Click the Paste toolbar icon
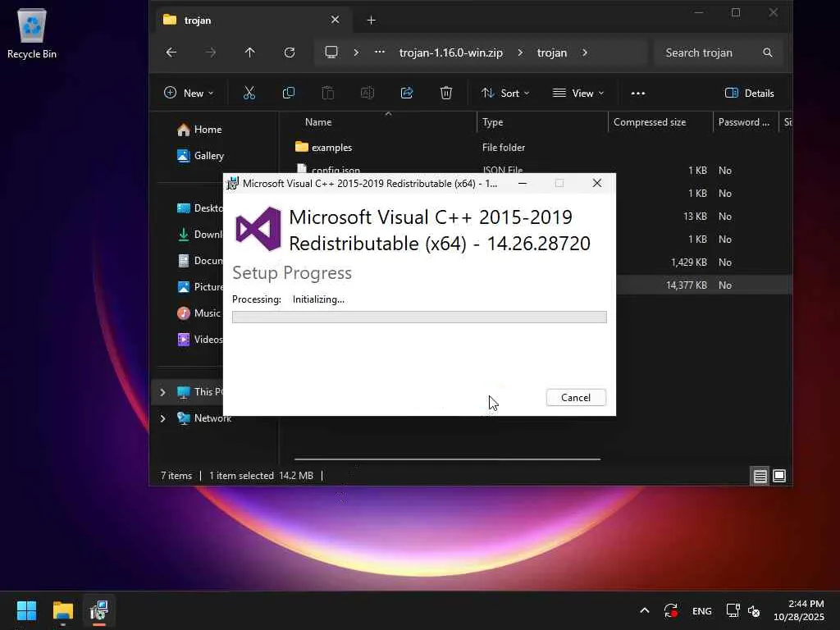The image size is (840, 630). pyautogui.click(x=328, y=94)
